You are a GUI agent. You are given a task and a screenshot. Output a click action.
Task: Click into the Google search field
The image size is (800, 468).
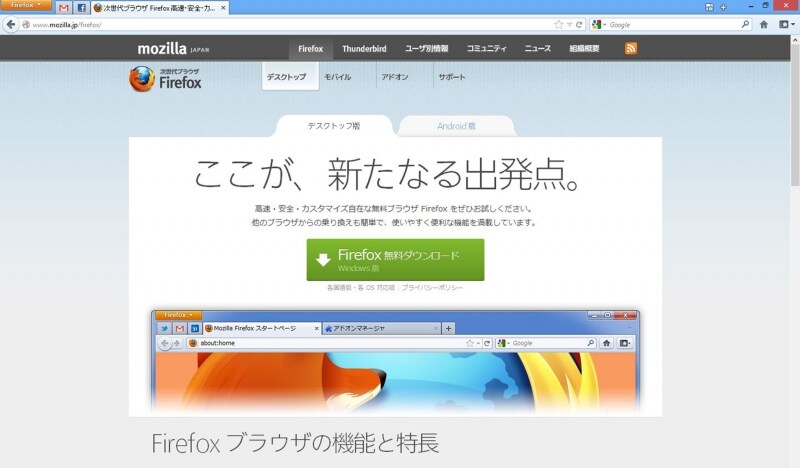[673, 24]
